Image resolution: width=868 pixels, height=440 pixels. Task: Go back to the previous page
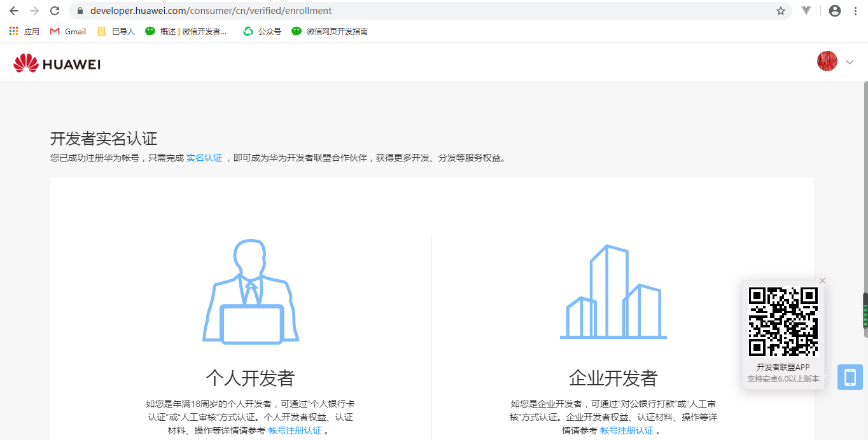(14, 11)
